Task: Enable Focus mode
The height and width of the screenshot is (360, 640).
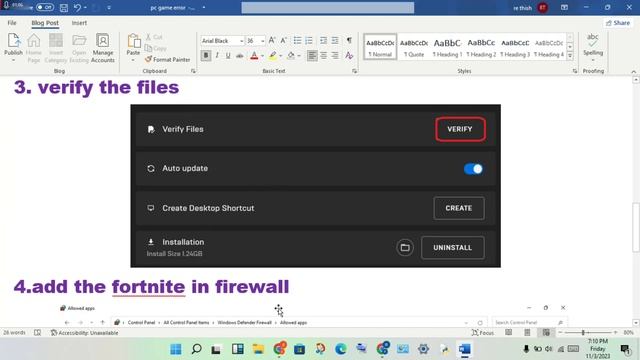Action: [483, 333]
